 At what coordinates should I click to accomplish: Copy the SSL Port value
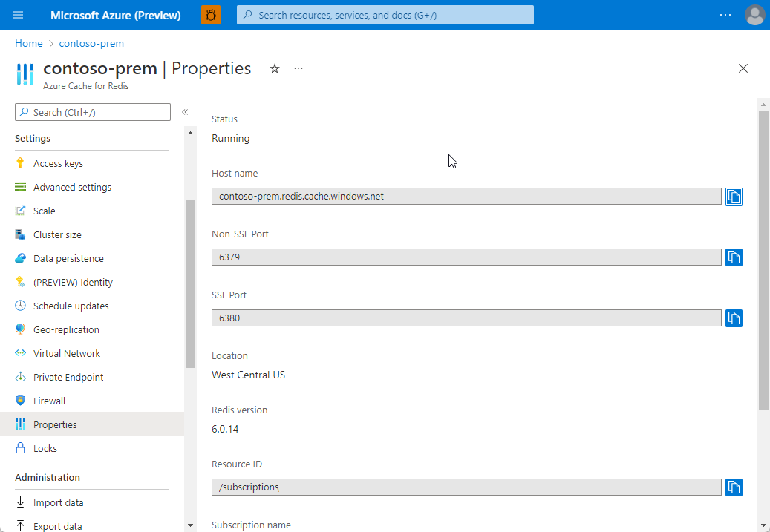pyautogui.click(x=734, y=318)
